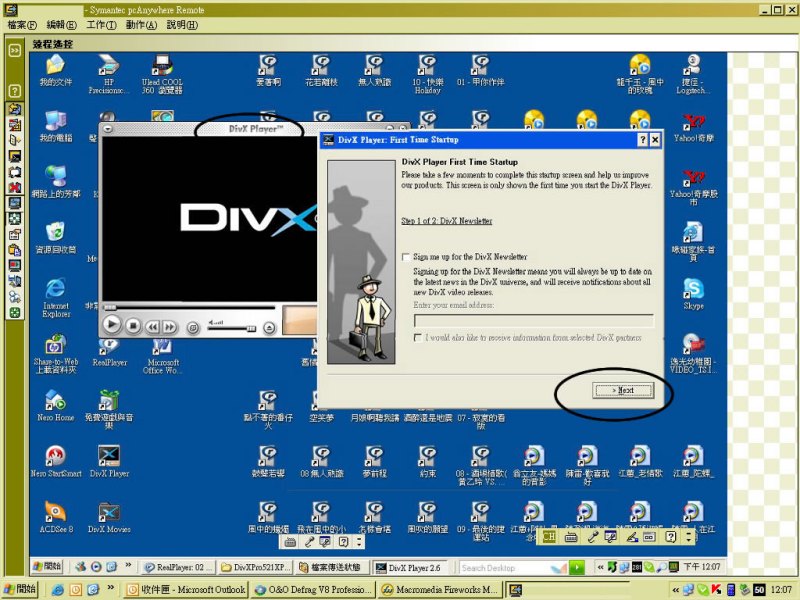
Task: Switch to 檔案傳送狀態 on remote taskbar
Action: (332, 567)
